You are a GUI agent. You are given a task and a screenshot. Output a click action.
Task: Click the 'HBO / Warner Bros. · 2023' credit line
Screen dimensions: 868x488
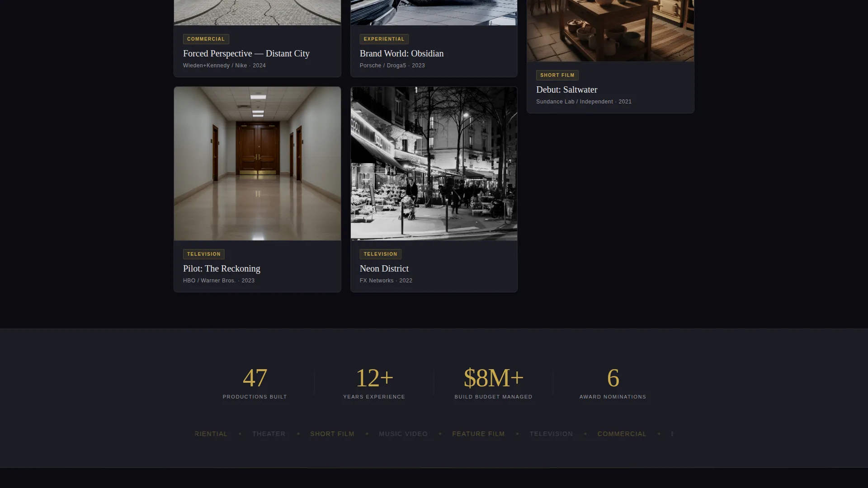[219, 281]
